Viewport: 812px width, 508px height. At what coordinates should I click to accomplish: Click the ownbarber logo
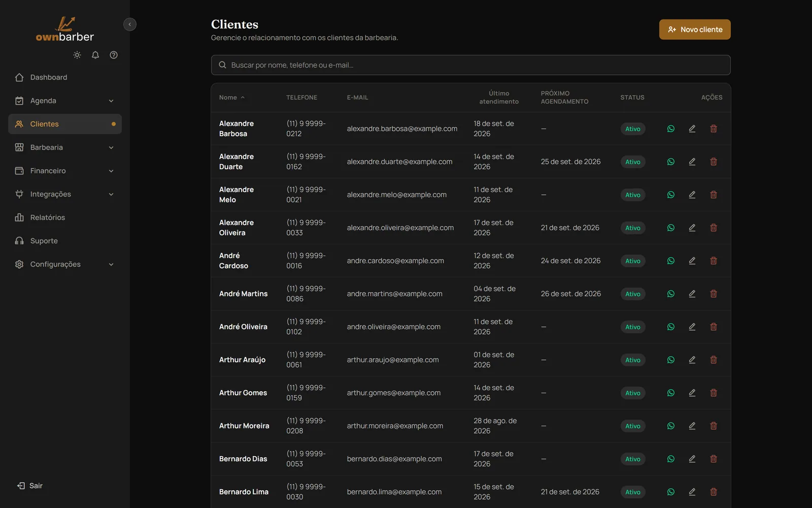click(65, 29)
